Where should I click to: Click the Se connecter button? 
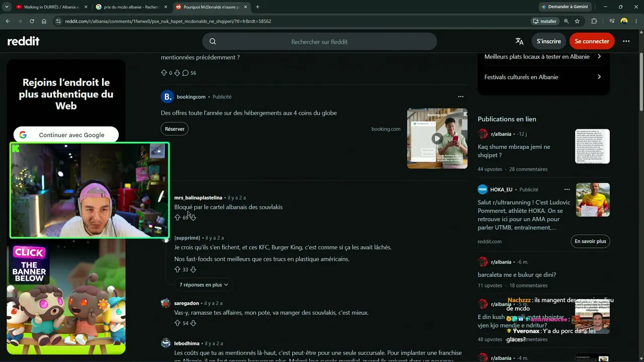tap(592, 41)
